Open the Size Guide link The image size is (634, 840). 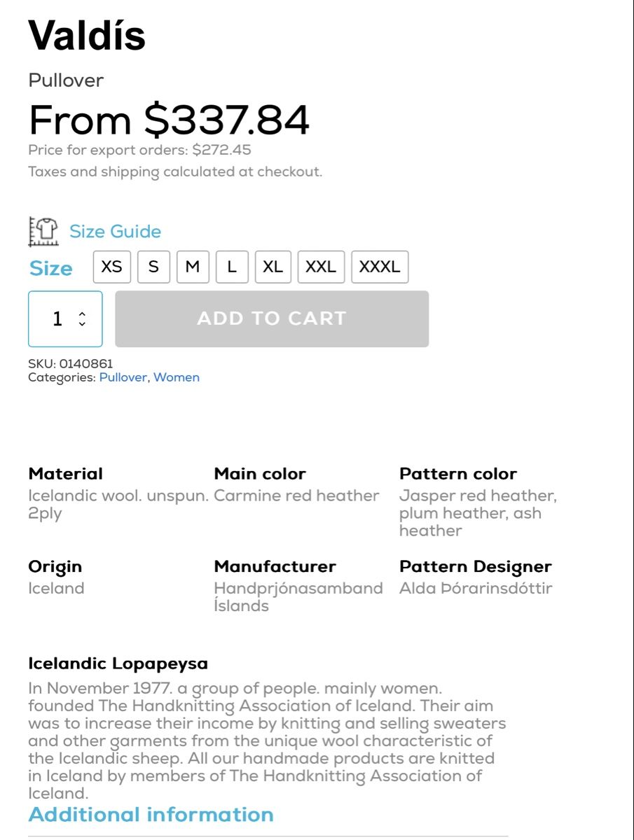(115, 232)
